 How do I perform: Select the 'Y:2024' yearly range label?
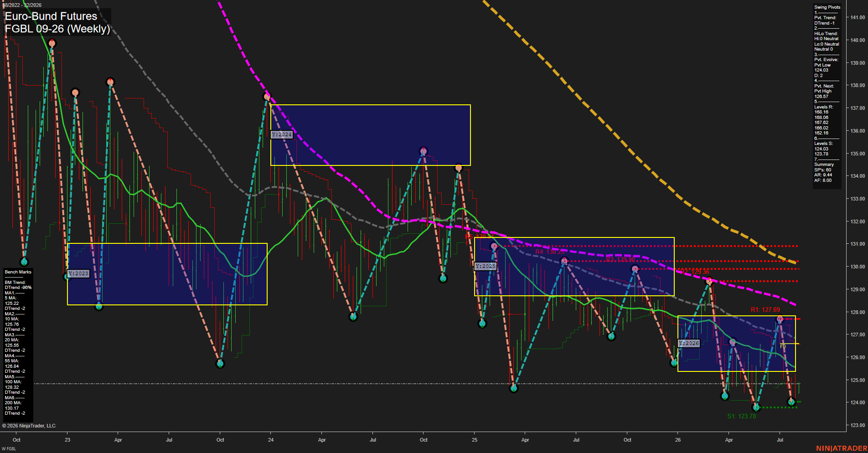[282, 135]
